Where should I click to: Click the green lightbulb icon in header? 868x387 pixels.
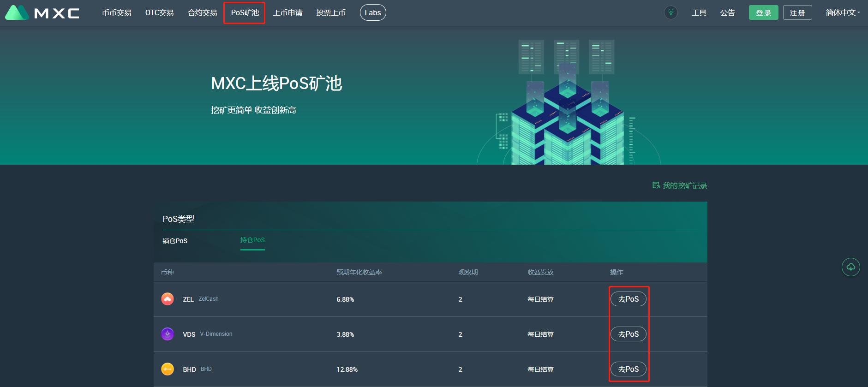(x=670, y=12)
